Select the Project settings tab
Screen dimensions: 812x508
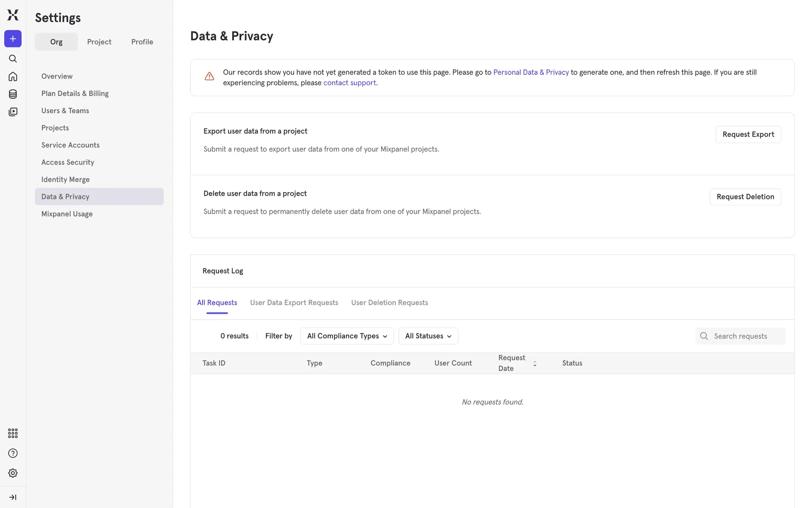pos(99,42)
